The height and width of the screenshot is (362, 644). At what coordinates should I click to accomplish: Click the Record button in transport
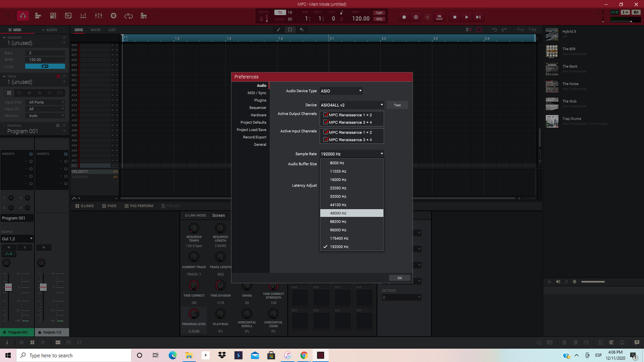pos(404,17)
